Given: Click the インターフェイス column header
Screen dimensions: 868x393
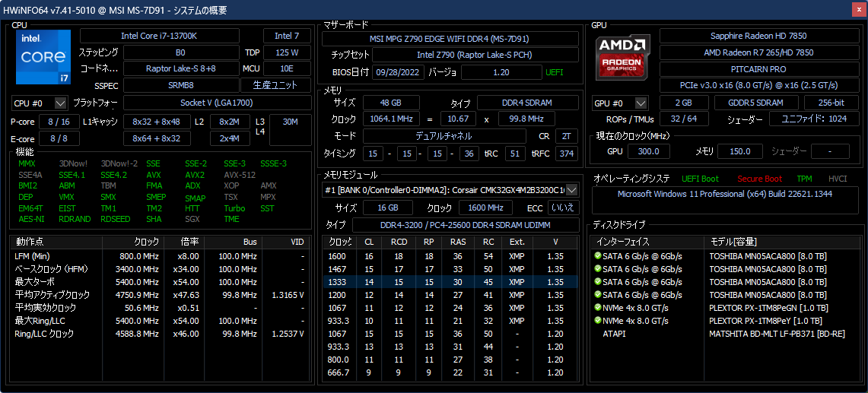Looking at the screenshot, I should point(647,242).
